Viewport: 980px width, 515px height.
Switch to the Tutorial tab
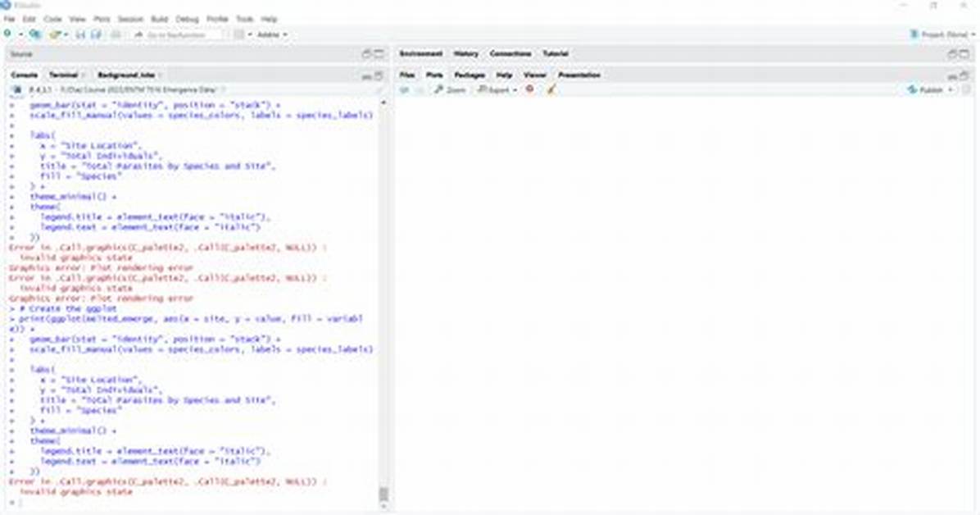coord(555,54)
